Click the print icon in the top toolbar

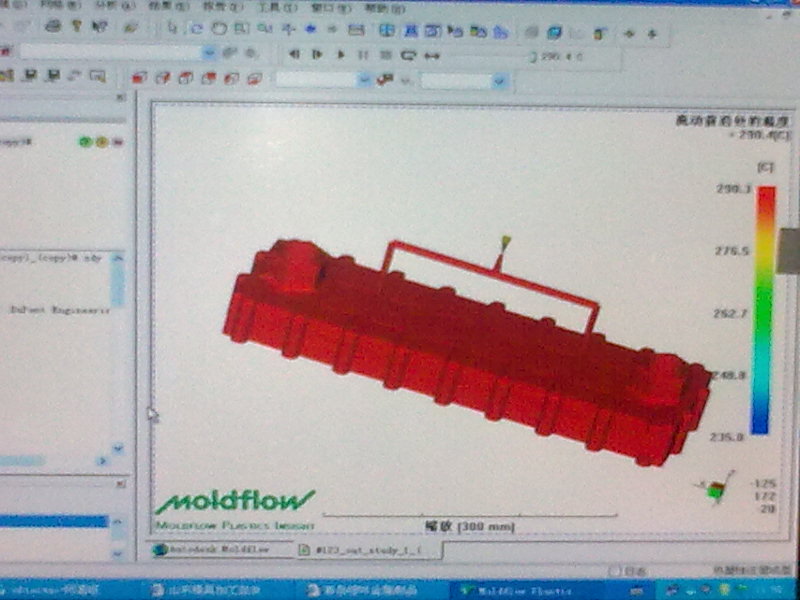click(53, 27)
